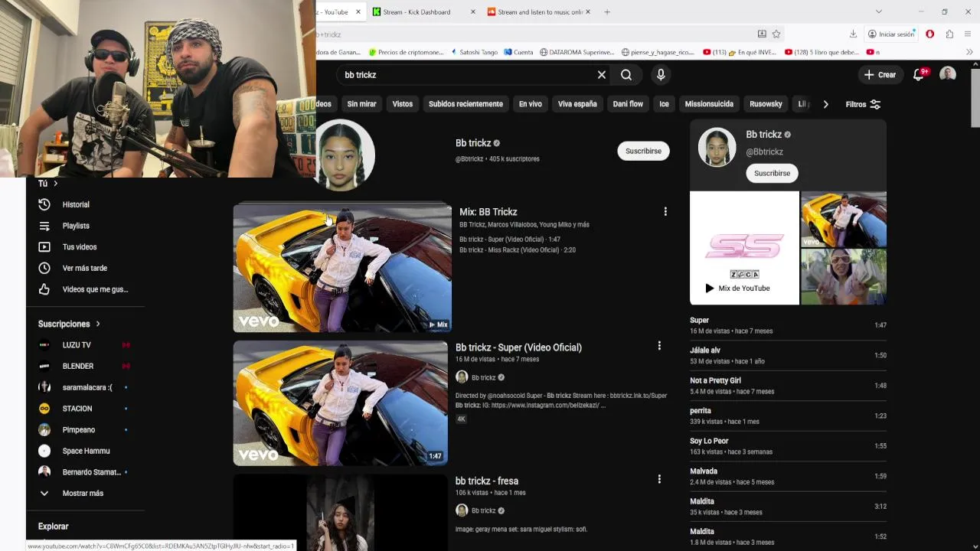Click the magnifying glass search button

pyautogui.click(x=626, y=75)
